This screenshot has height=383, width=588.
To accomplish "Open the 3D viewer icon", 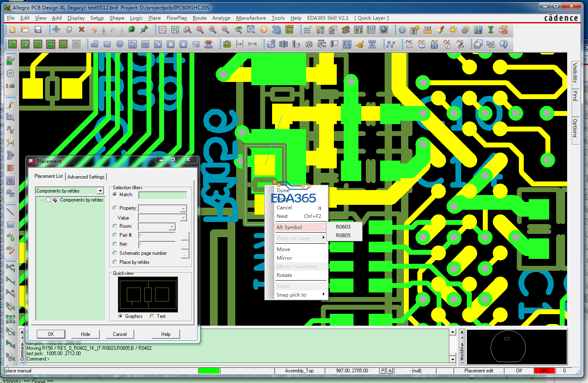I will point(276,29).
